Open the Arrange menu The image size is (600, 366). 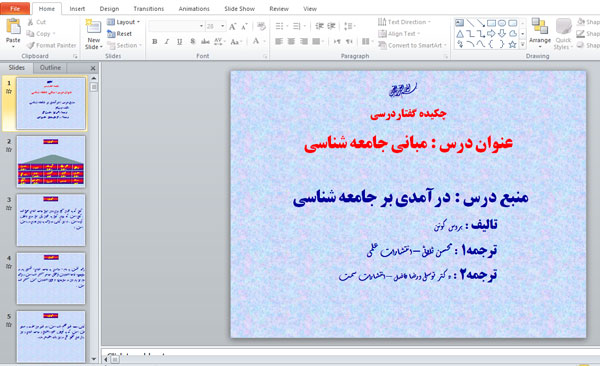click(540, 33)
